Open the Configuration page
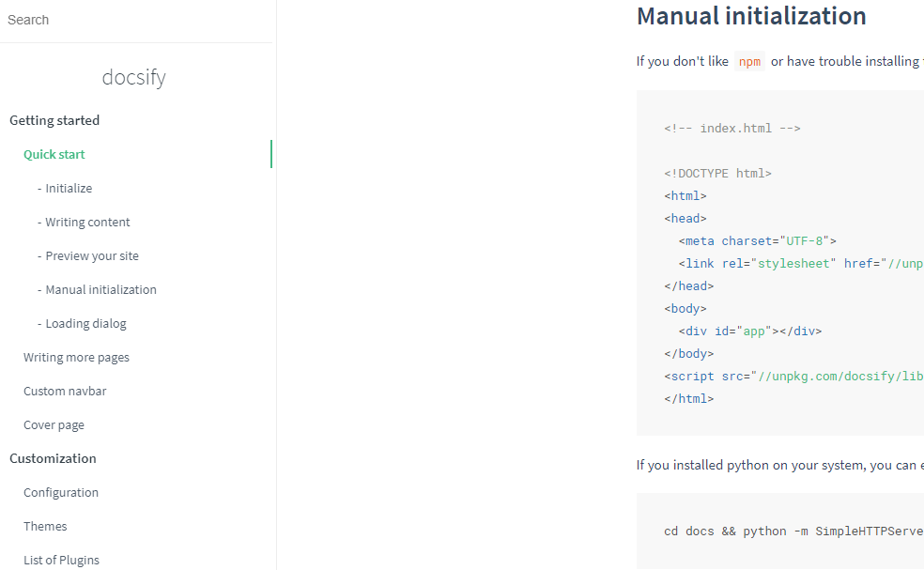The image size is (924, 570). 61,492
